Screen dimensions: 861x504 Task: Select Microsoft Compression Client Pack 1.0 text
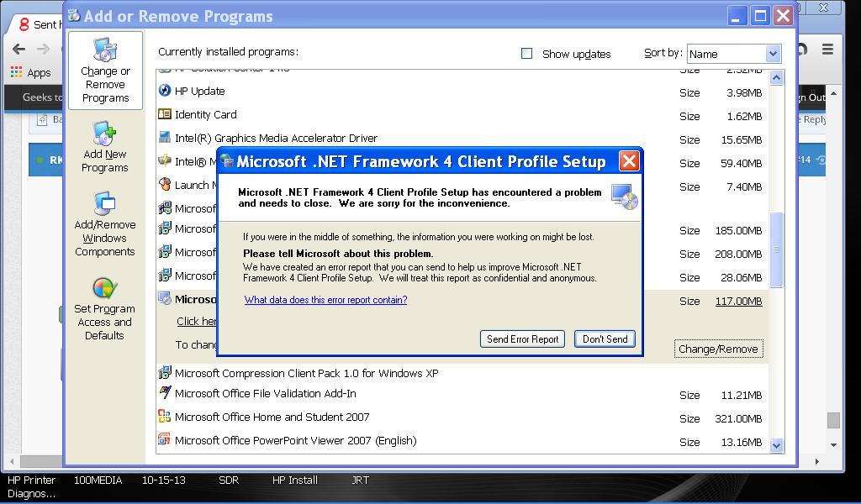306,374
